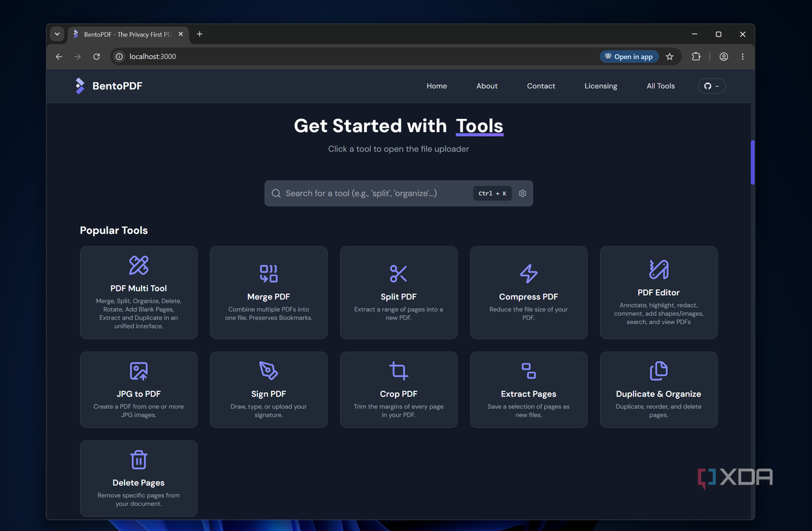812x531 pixels.
Task: Click the Ctrl + K shortcut badge
Action: click(492, 193)
